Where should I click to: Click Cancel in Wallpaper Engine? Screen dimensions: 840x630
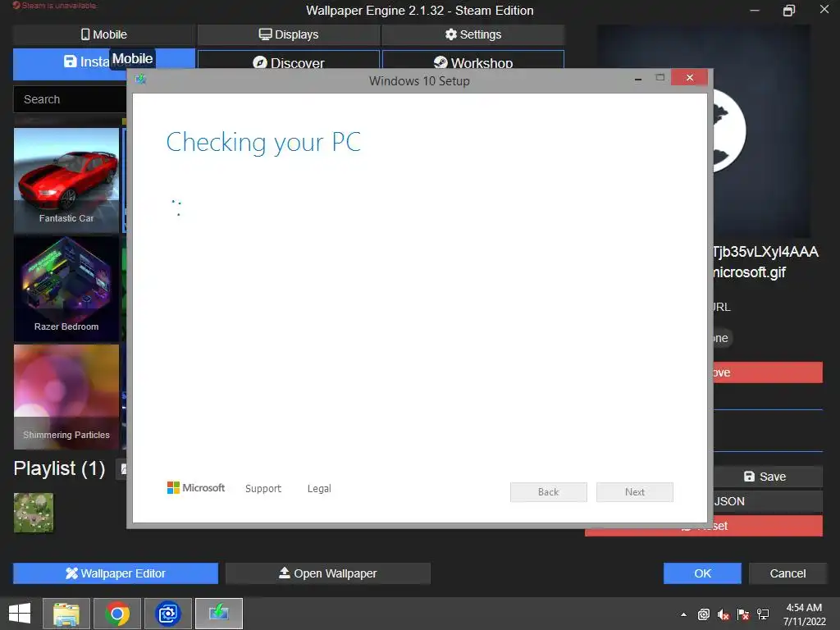[x=787, y=573]
